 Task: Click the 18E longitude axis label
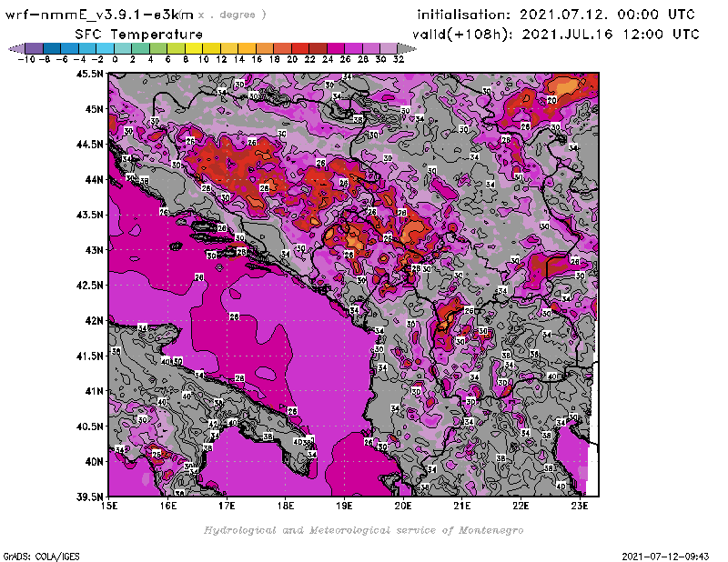(x=286, y=506)
